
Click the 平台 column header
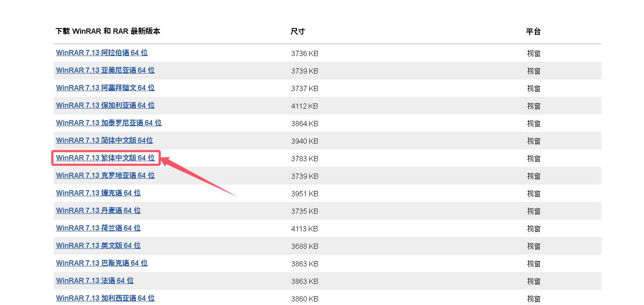coord(533,32)
